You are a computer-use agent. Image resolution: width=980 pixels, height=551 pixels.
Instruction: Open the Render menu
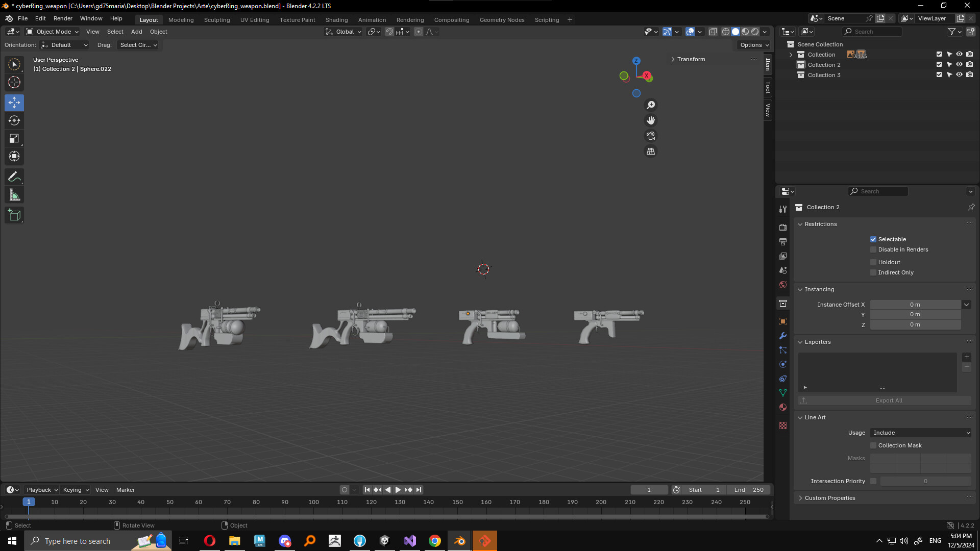click(x=63, y=18)
